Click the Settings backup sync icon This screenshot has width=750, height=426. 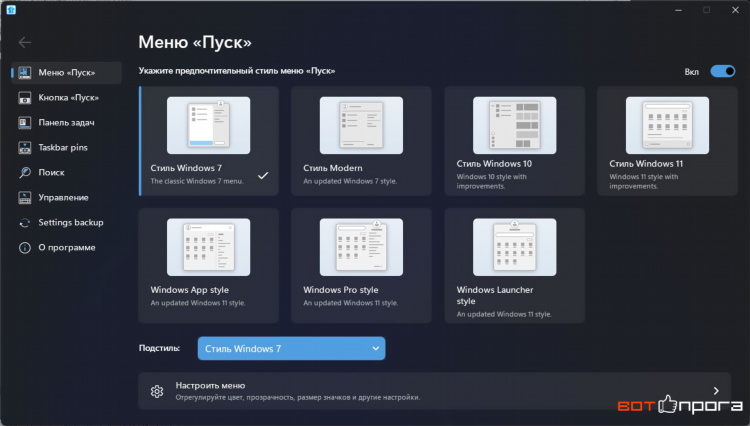coord(25,223)
